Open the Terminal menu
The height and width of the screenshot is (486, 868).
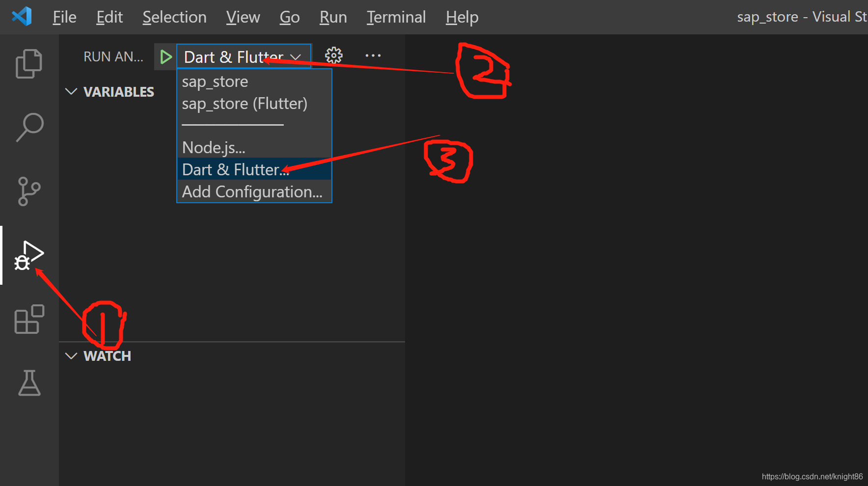pyautogui.click(x=396, y=17)
